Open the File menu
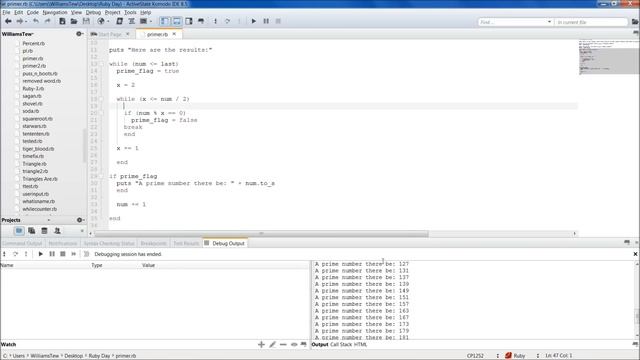Image resolution: width=640 pixels, height=360 pixels. [6, 13]
